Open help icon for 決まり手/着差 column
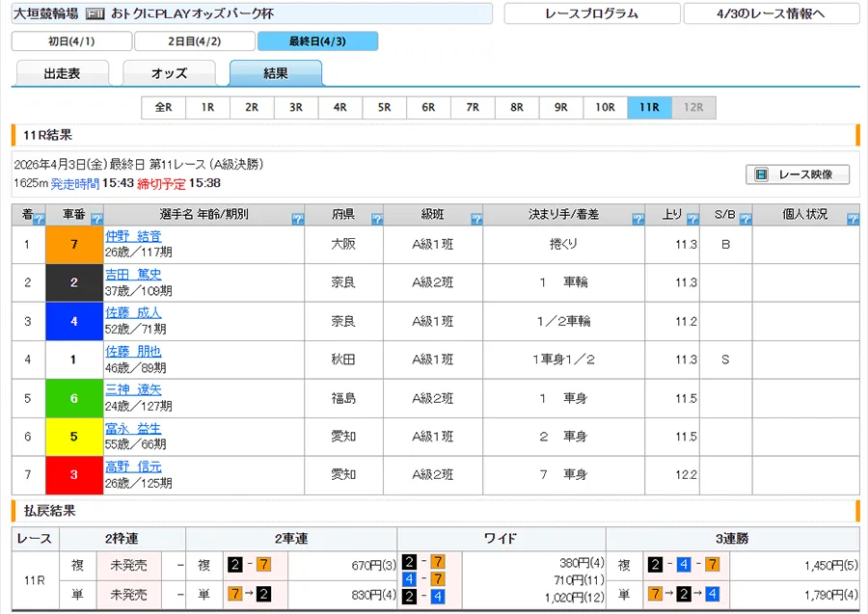This screenshot has width=868, height=614. pos(637,220)
